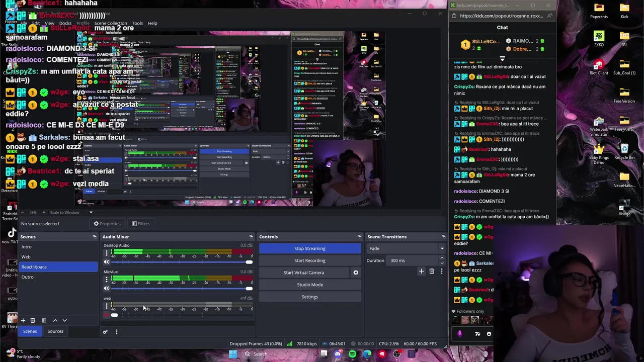Open source Filters button

[x=141, y=224]
